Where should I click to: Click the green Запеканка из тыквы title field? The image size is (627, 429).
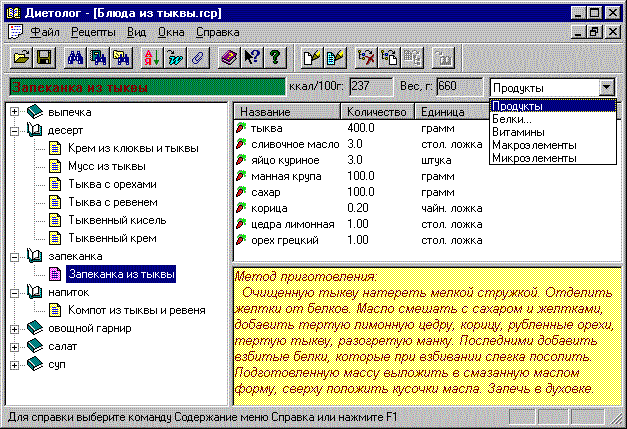point(147,87)
